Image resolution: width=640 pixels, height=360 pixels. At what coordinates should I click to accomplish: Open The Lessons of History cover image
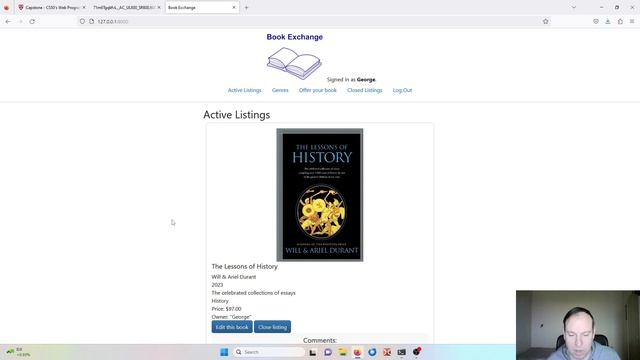click(320, 195)
